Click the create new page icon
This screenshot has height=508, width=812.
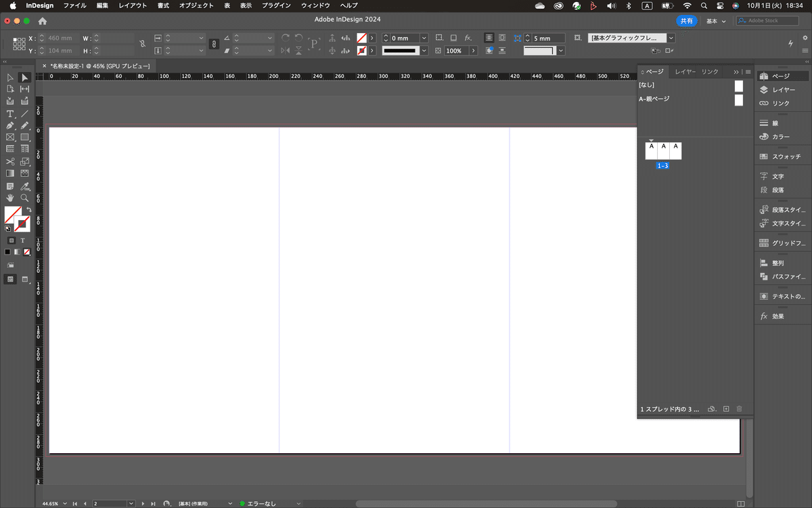pos(726,409)
